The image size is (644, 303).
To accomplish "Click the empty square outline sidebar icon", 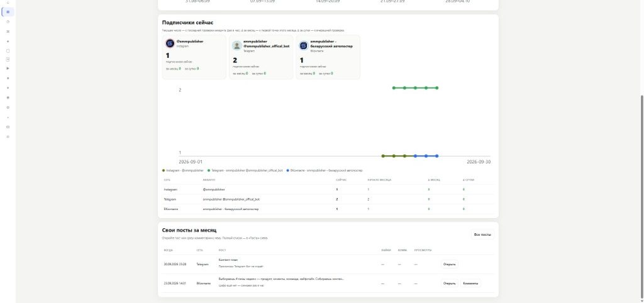I will (x=8, y=51).
